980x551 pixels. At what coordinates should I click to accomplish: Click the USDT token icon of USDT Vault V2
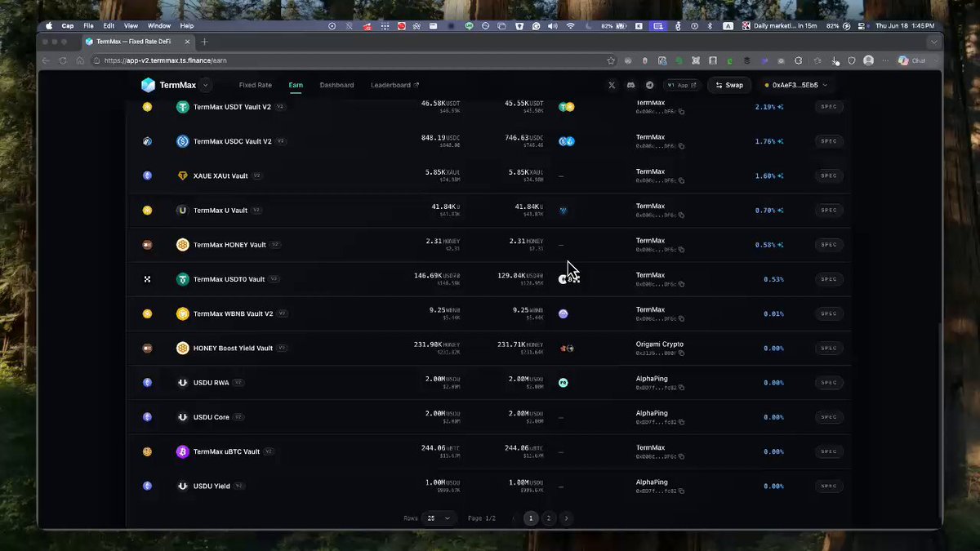pos(183,107)
